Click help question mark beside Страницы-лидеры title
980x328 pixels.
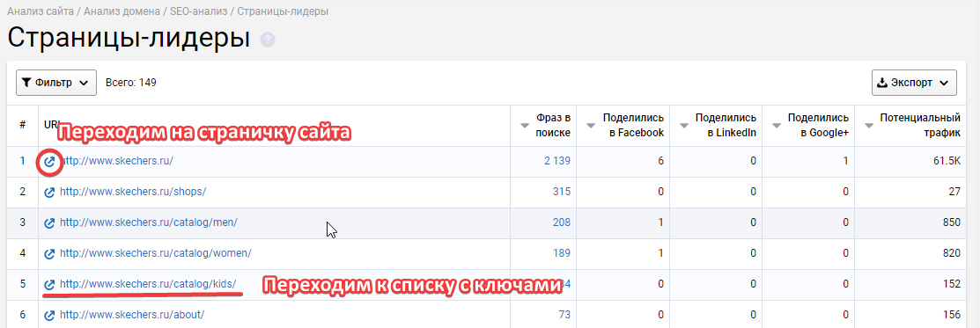click(x=269, y=40)
